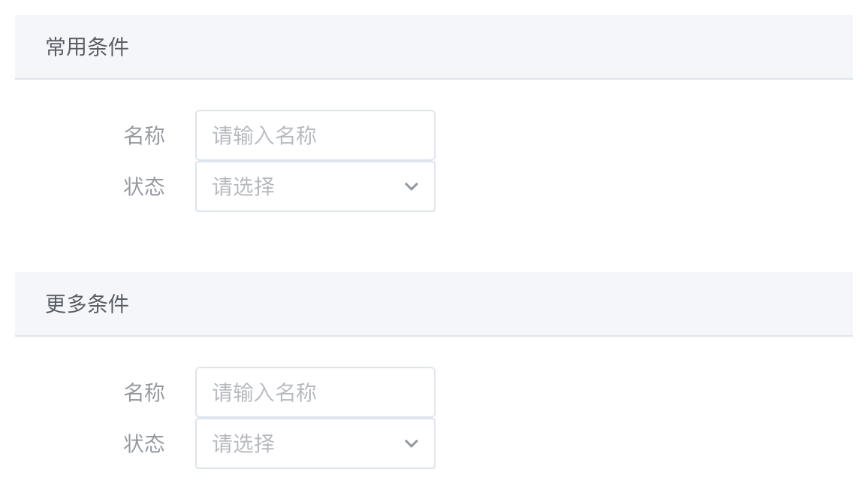This screenshot has width=868, height=484.
Task: Click the 更多条件 title text
Action: click(x=87, y=304)
